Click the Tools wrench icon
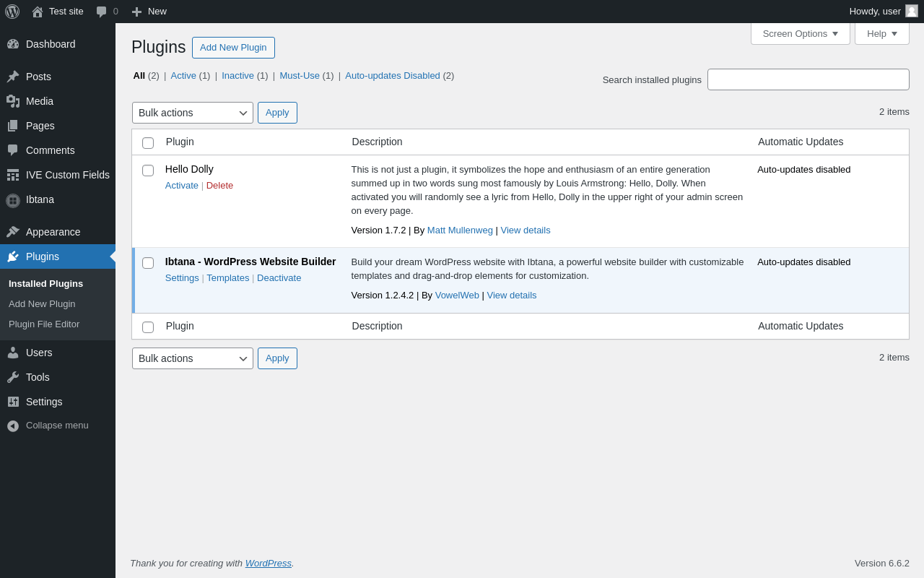The height and width of the screenshot is (578, 924). tap(13, 377)
